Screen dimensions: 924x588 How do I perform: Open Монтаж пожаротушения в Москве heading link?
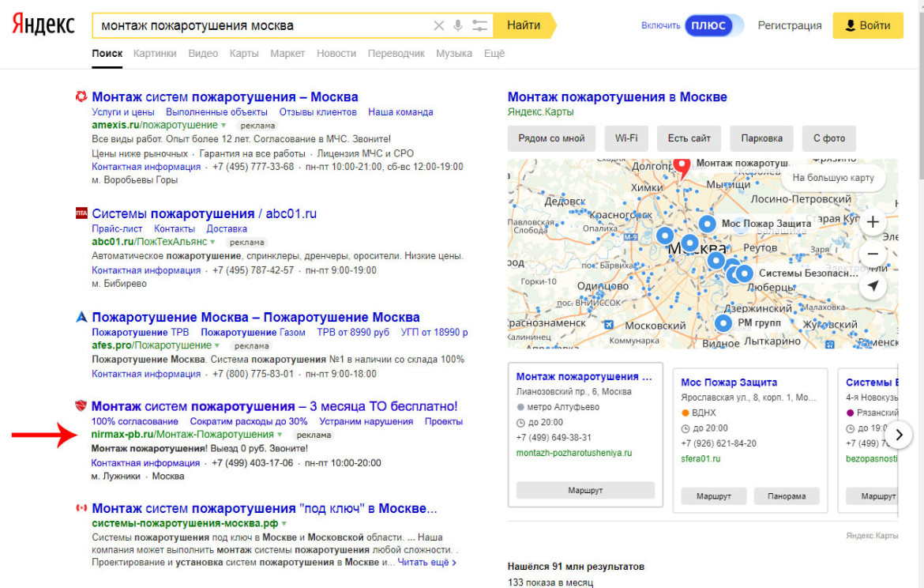pos(617,96)
